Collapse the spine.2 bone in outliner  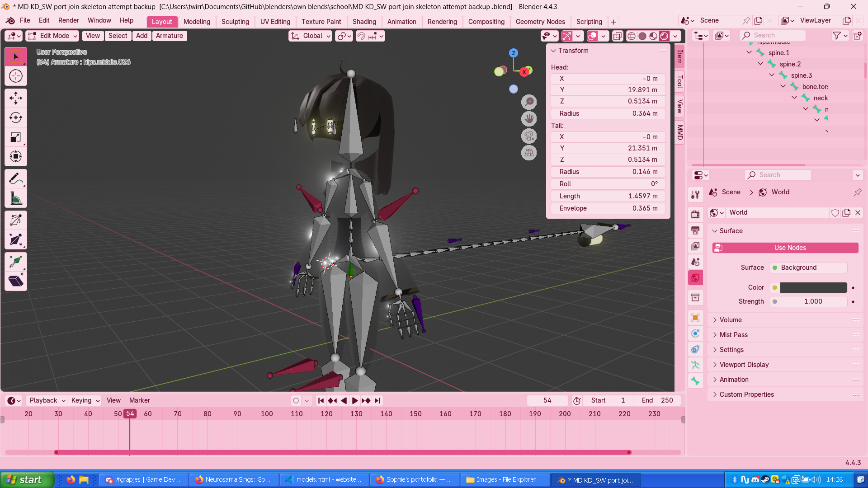tap(760, 64)
